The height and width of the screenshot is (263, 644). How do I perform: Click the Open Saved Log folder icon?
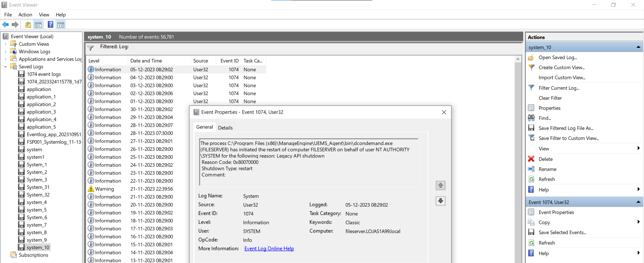(531, 58)
